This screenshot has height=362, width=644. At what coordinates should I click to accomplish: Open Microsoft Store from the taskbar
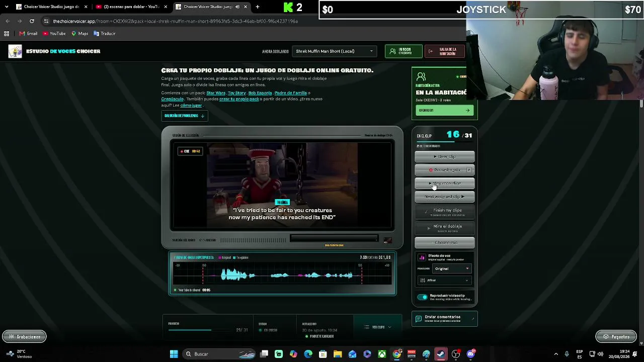323,354
